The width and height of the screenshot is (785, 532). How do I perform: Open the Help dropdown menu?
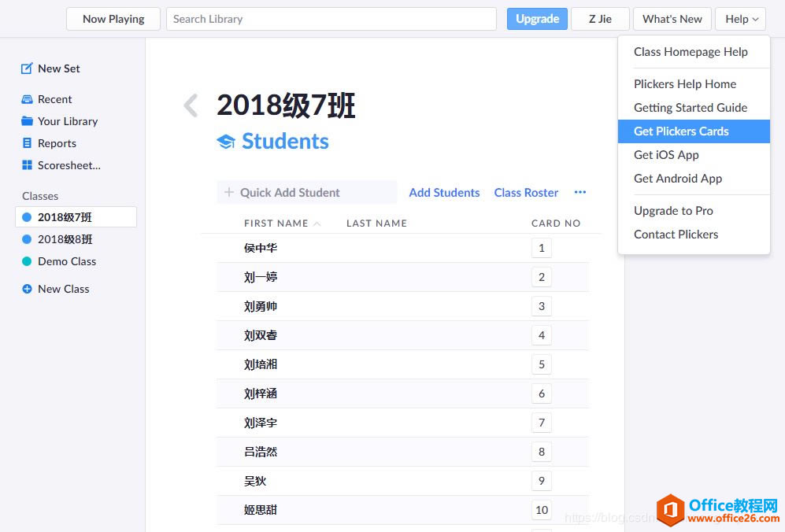tap(740, 19)
